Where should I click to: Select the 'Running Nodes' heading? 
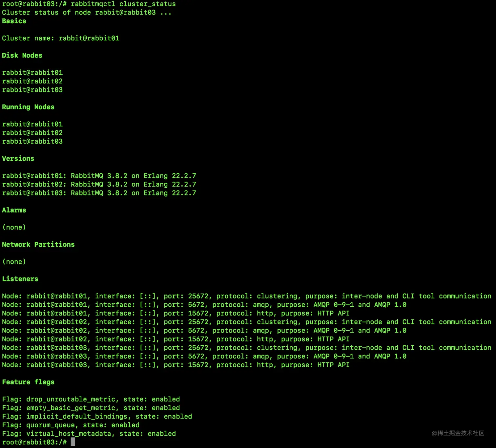click(28, 107)
